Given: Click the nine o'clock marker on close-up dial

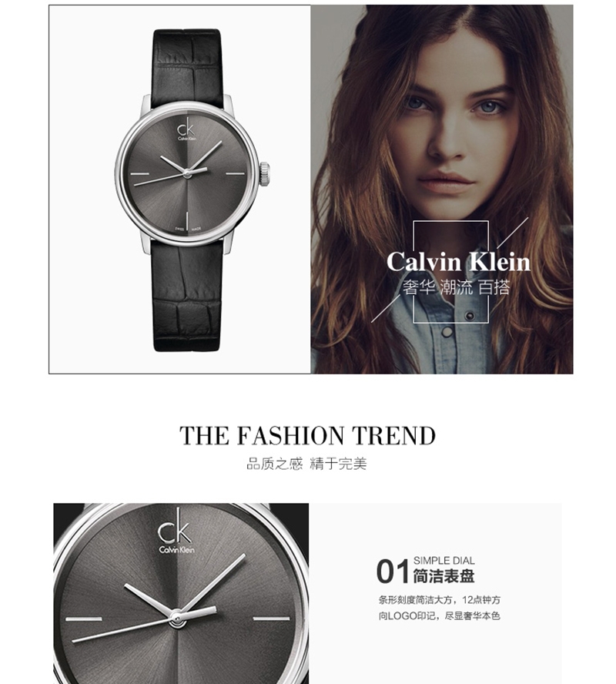Looking at the screenshot, I should [84, 619].
